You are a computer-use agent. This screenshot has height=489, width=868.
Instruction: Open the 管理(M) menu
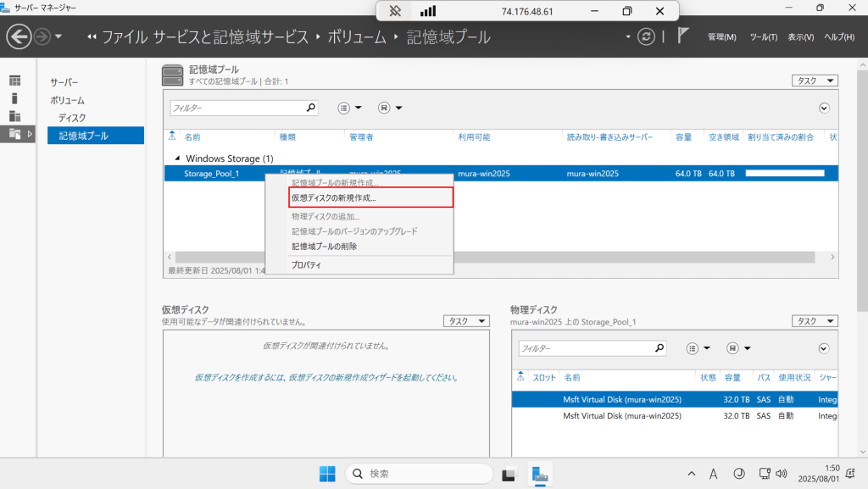click(722, 37)
